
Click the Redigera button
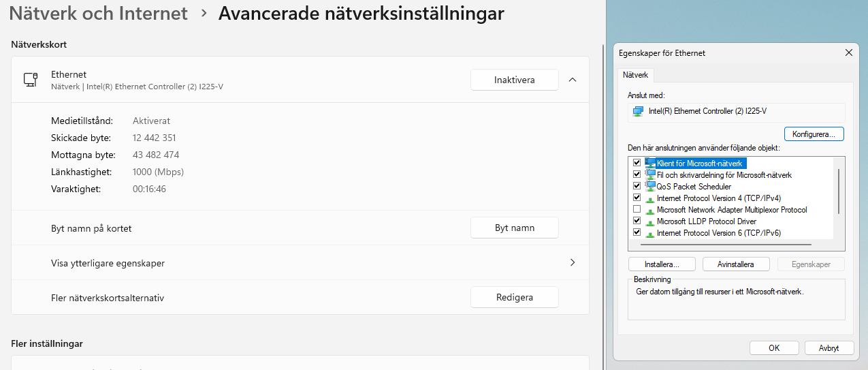[x=515, y=297]
